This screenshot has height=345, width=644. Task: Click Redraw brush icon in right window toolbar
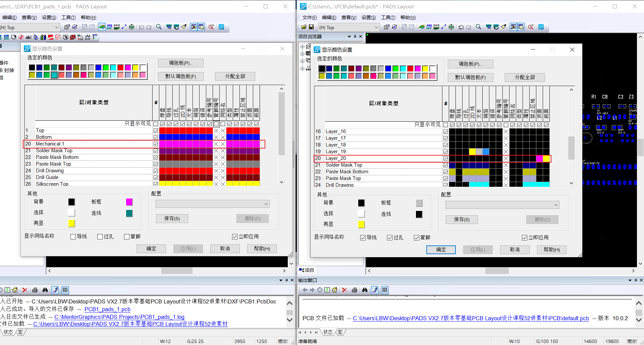(503, 27)
